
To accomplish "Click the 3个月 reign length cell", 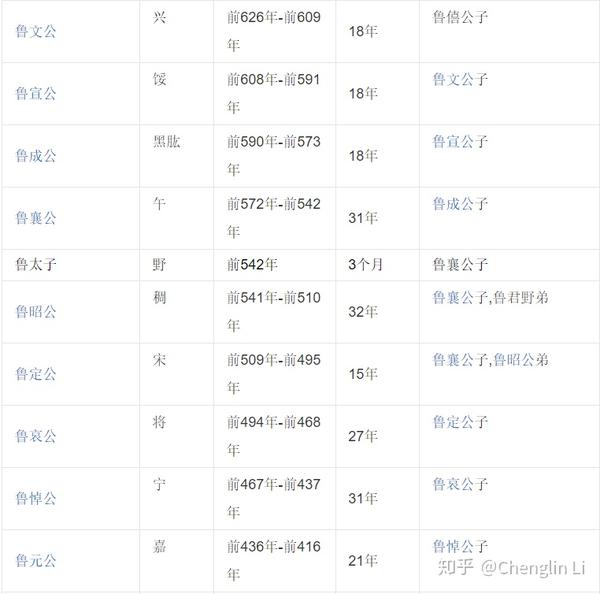I will (366, 265).
